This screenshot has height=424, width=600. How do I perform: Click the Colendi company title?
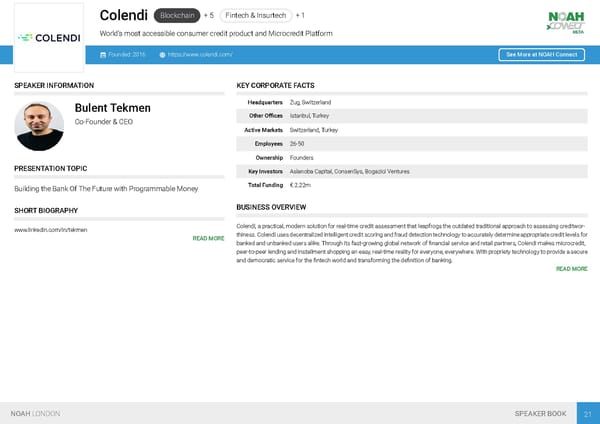click(124, 15)
